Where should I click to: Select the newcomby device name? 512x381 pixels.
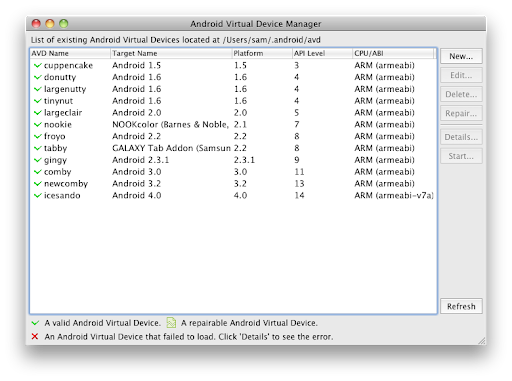(66, 184)
